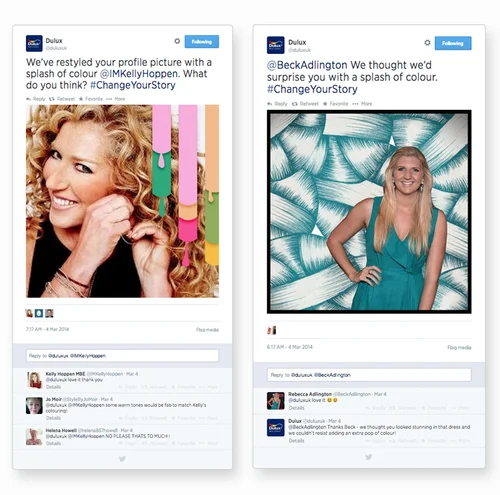Viewport: 500px width, 495px height.
Task: Open the #ChangeYourStory hashtag in the left tweet
Action: pyautogui.click(x=133, y=85)
